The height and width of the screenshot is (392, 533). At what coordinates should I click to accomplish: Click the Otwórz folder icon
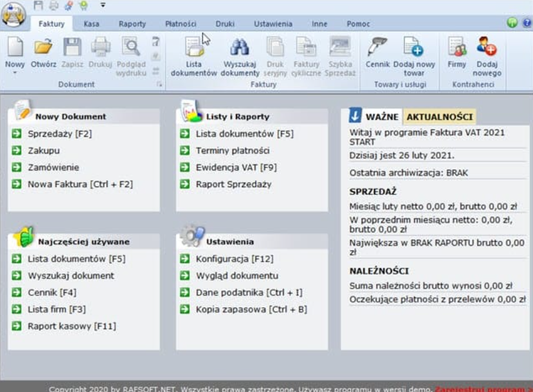pos(43,48)
